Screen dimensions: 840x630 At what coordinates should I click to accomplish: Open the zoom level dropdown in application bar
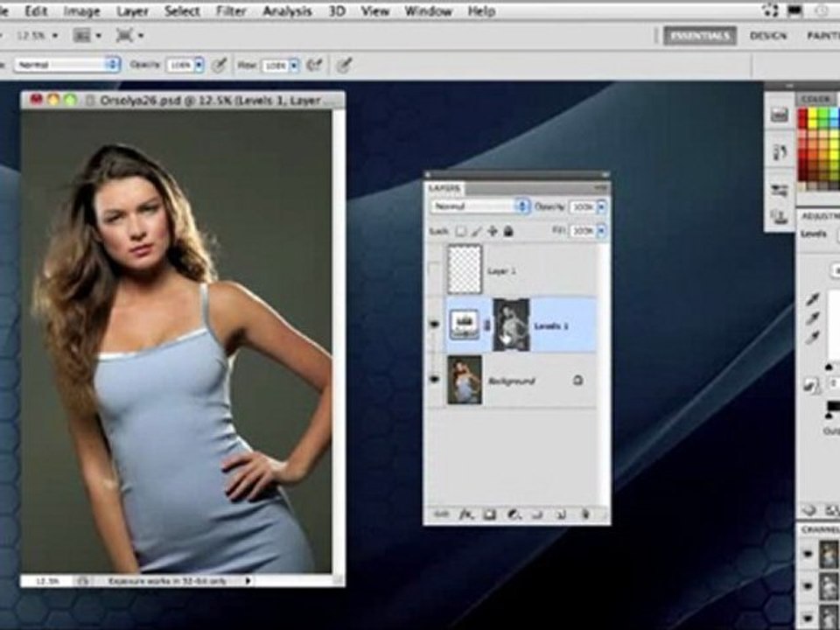click(x=37, y=36)
